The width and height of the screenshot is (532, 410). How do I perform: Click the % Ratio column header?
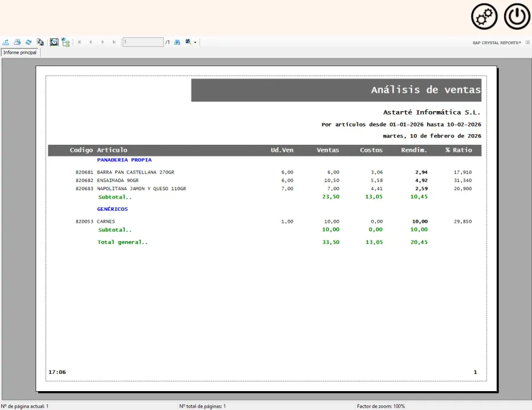[x=459, y=150]
